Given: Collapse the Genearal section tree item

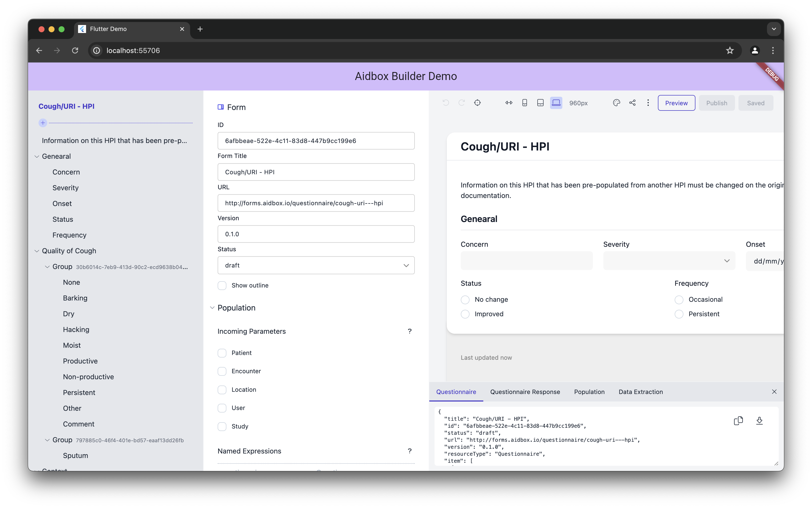Looking at the screenshot, I should click(x=36, y=156).
